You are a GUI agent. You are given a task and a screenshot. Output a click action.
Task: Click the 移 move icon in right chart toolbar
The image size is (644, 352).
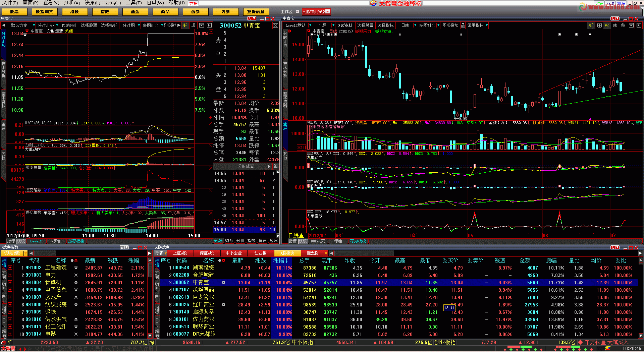point(623,25)
